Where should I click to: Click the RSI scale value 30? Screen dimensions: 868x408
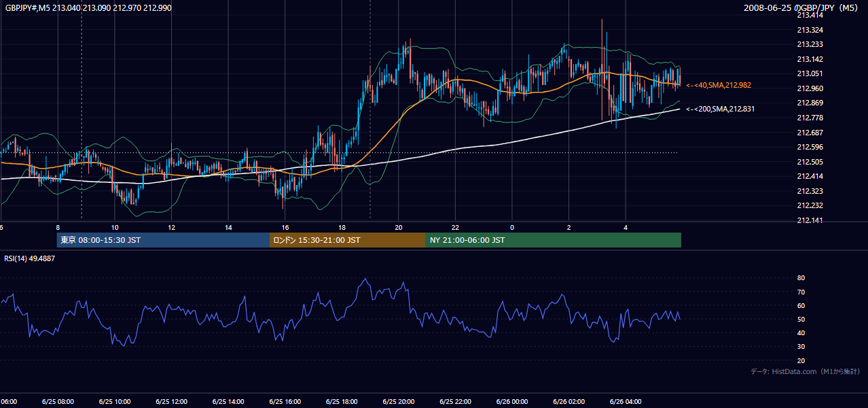pos(801,346)
